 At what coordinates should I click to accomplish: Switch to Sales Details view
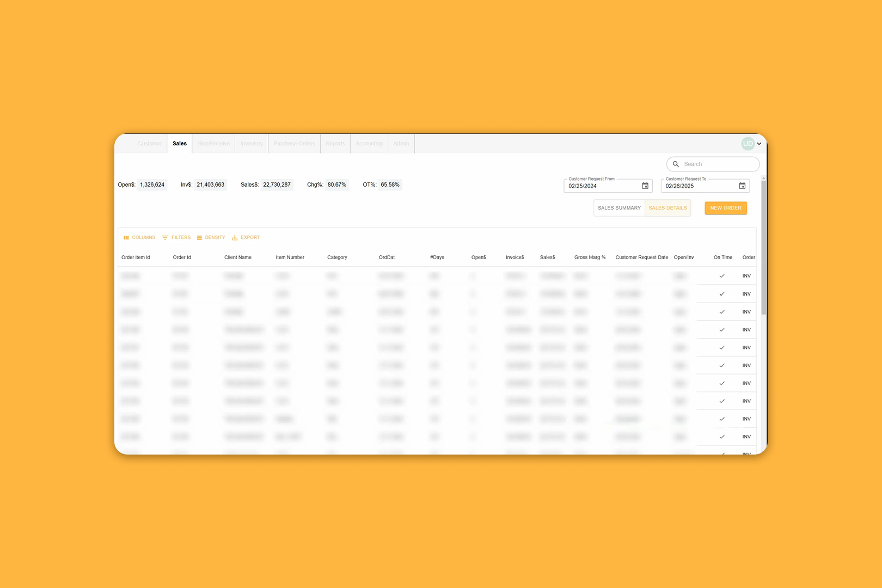click(667, 208)
